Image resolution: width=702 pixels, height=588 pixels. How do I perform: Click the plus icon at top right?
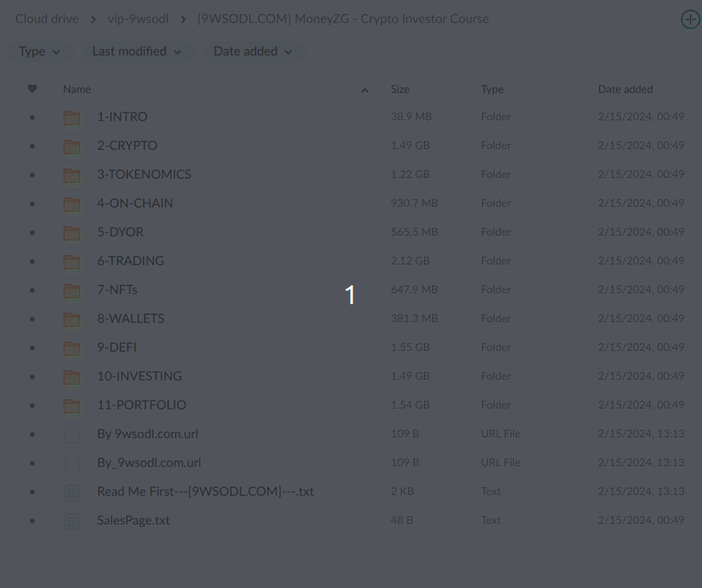(690, 19)
